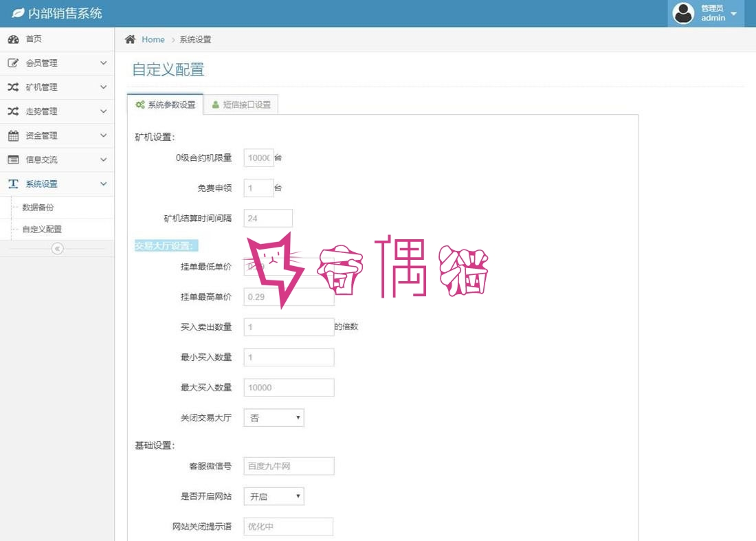Click the 客服微信号 input field
Viewport: 756px width, 541px height.
(289, 466)
